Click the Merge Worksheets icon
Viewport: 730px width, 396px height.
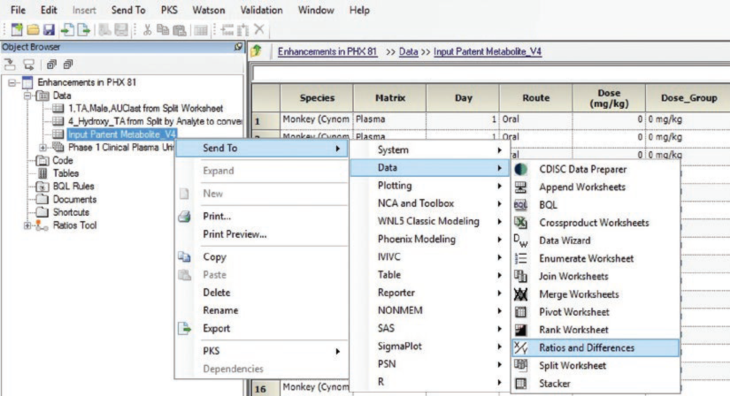point(521,294)
